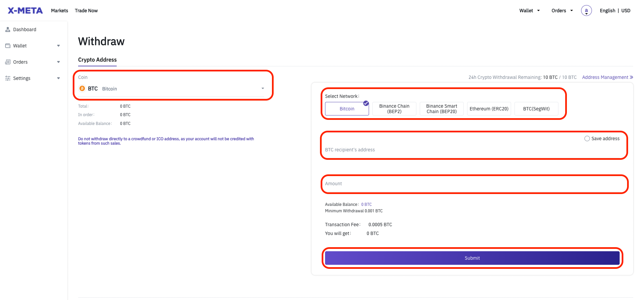Screen dimensions: 644x300
Task: Click the double-chevron next to Address Management
Action: 631,77
